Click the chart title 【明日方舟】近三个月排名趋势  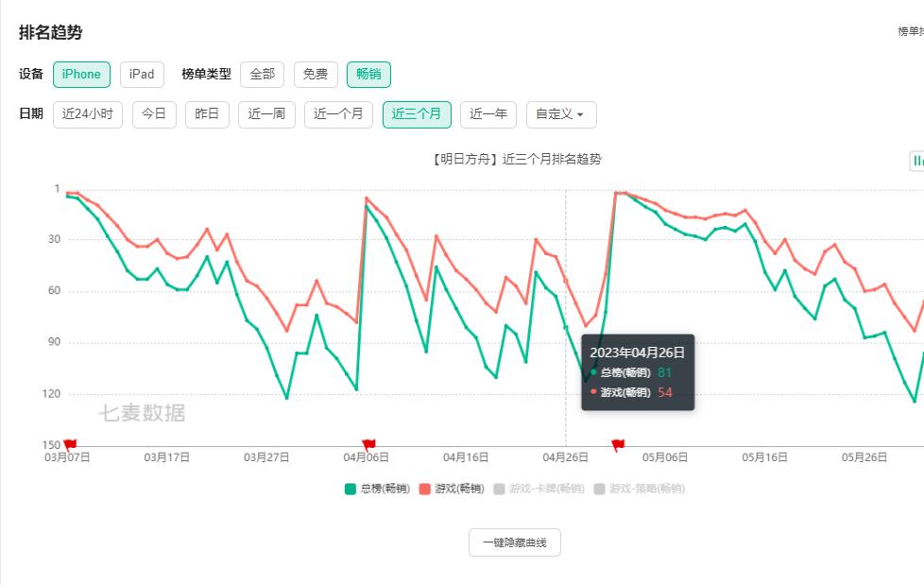516,159
